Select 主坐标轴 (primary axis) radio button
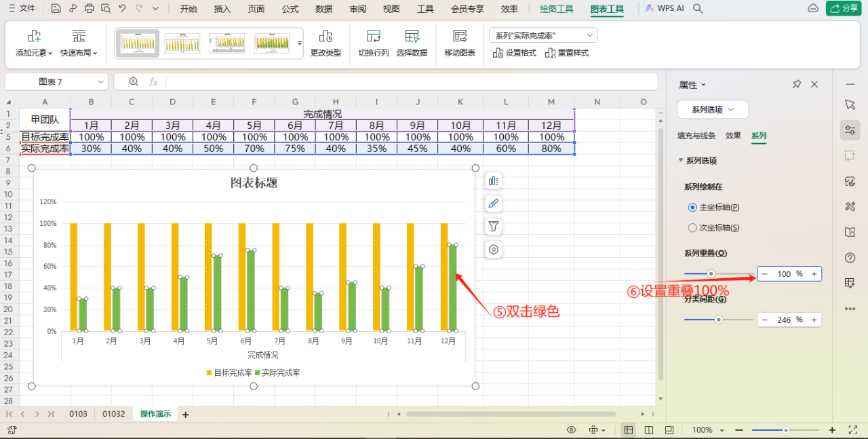This screenshot has height=439, width=868. [x=692, y=207]
